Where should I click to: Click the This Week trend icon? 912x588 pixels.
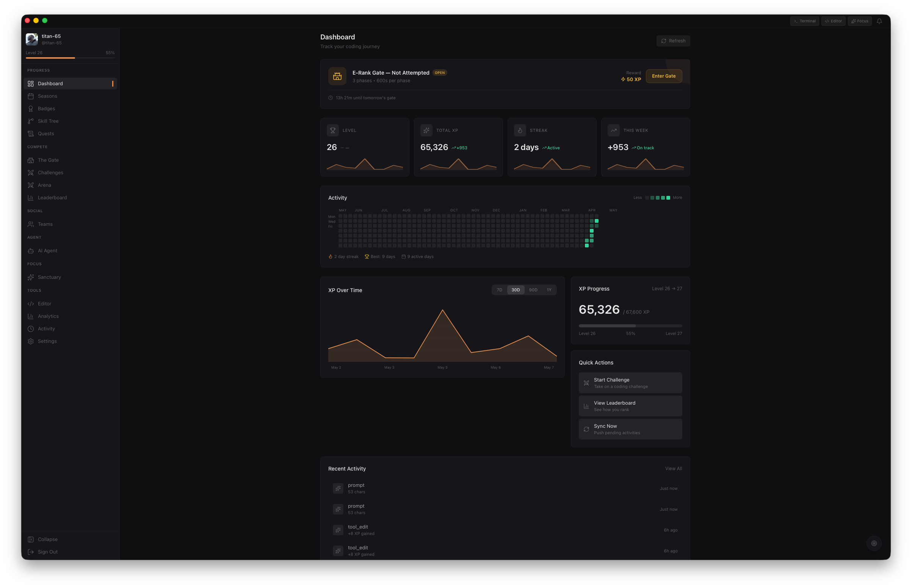[x=613, y=130]
